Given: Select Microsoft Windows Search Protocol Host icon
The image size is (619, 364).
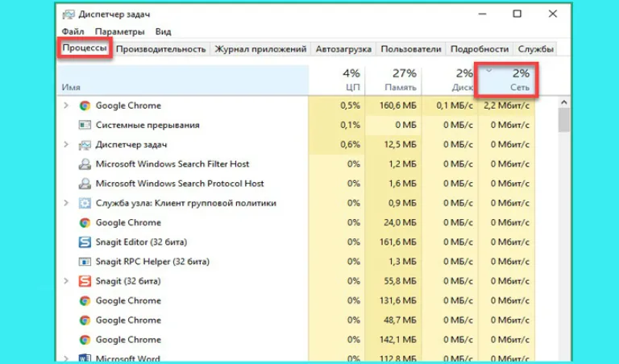Looking at the screenshot, I should coord(85,184).
